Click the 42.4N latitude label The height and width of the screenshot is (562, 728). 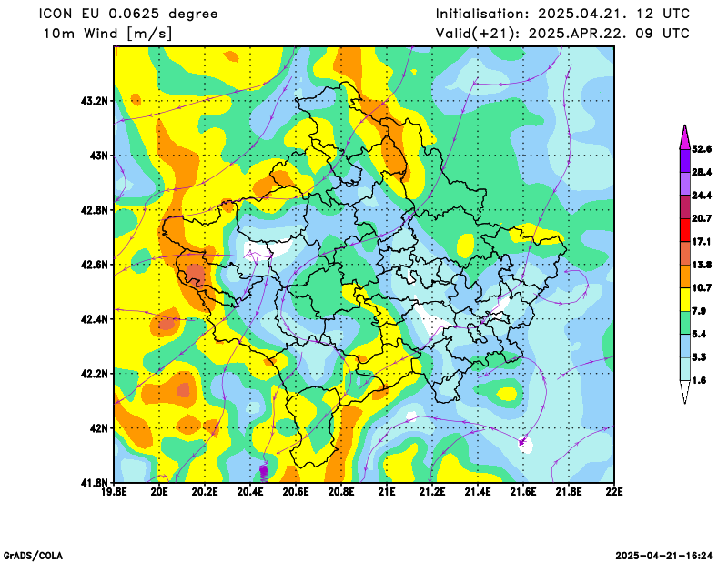coord(95,319)
